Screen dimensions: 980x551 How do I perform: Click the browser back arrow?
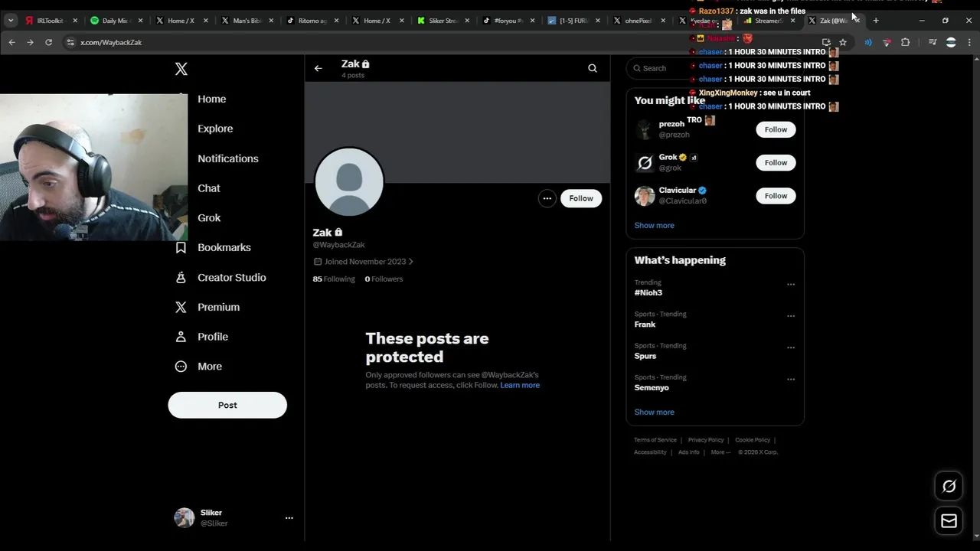coord(11,42)
